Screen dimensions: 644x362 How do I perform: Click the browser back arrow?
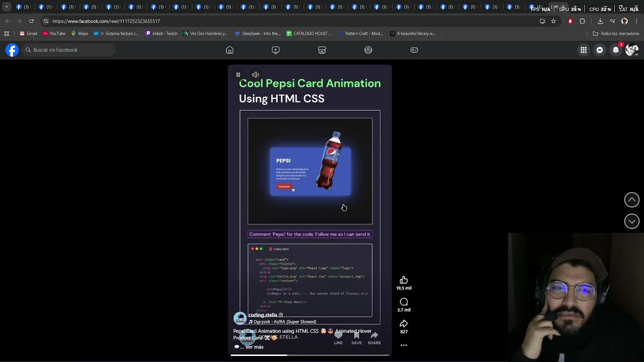7,21
